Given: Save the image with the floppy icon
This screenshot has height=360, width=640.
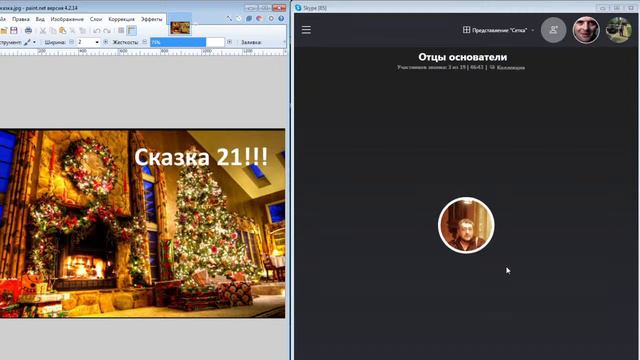Looking at the screenshot, I should pyautogui.click(x=13, y=31).
